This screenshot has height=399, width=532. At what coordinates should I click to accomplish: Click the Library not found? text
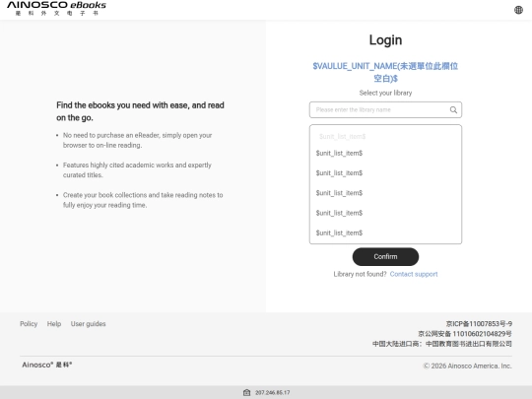pos(360,274)
